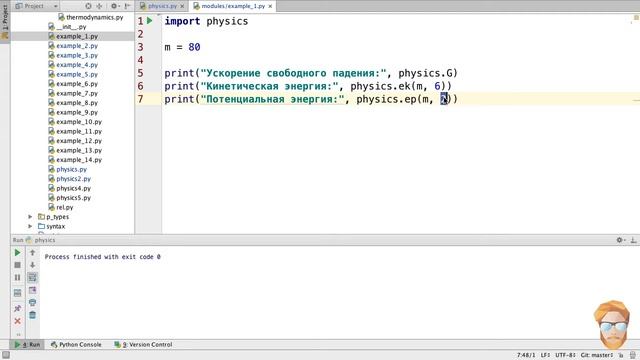Open the 4: Run tool window tab
This screenshot has height=360, width=640.
(27, 344)
